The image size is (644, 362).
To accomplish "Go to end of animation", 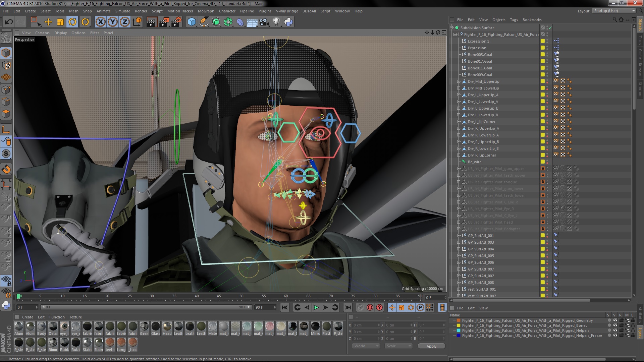I will coord(348,307).
